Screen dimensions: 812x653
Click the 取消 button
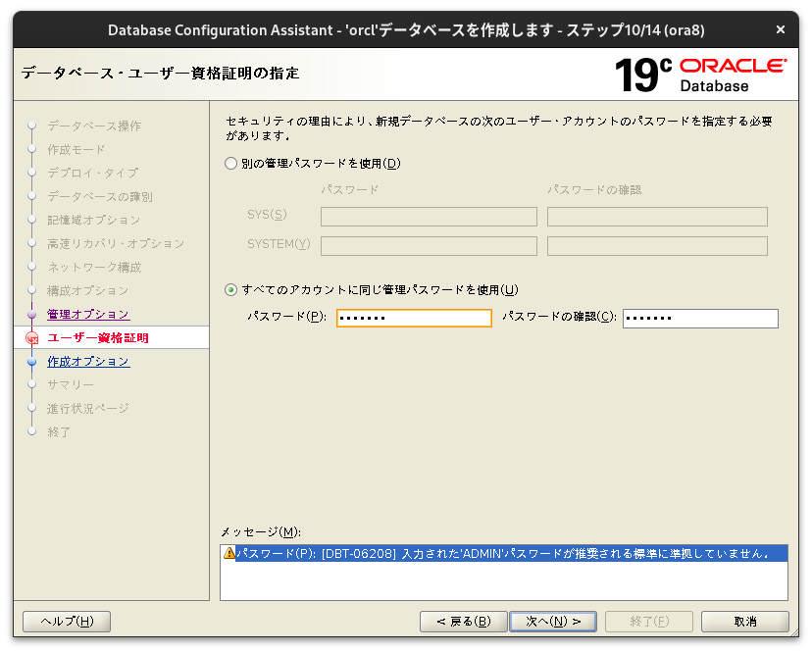pyautogui.click(x=744, y=621)
